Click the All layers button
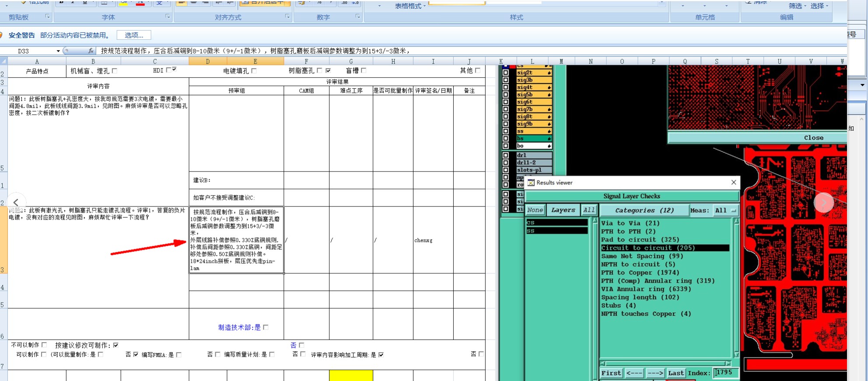This screenshot has height=381, width=868. pos(589,210)
